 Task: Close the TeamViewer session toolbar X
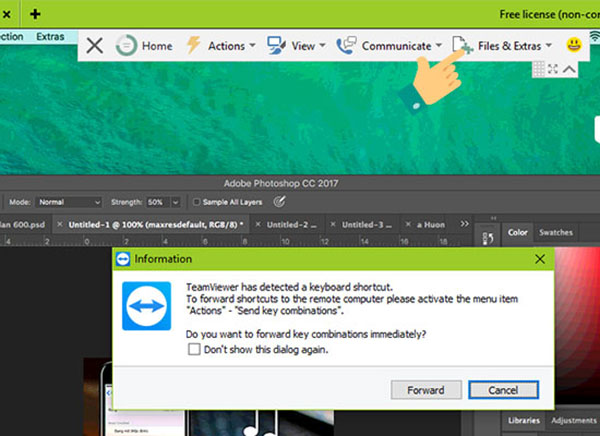point(95,46)
